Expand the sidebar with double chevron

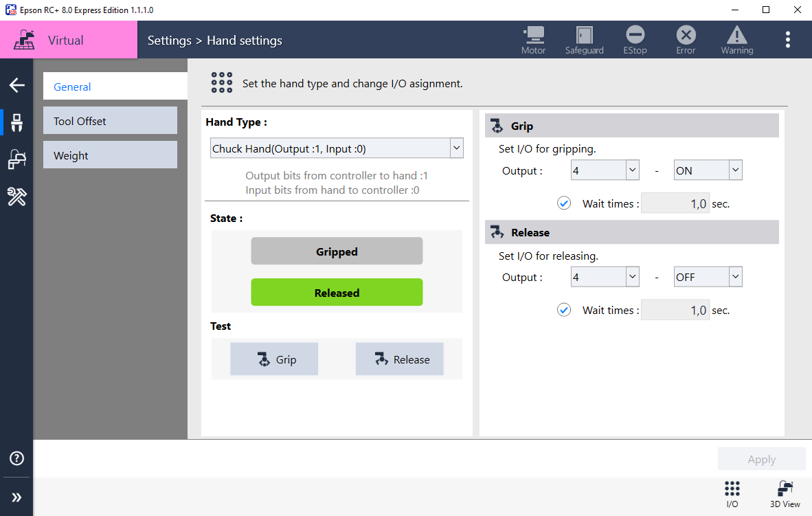click(16, 497)
